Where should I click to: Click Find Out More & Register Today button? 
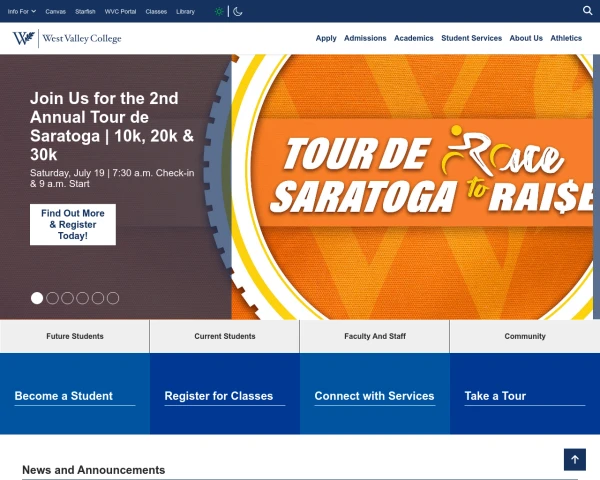pos(73,224)
